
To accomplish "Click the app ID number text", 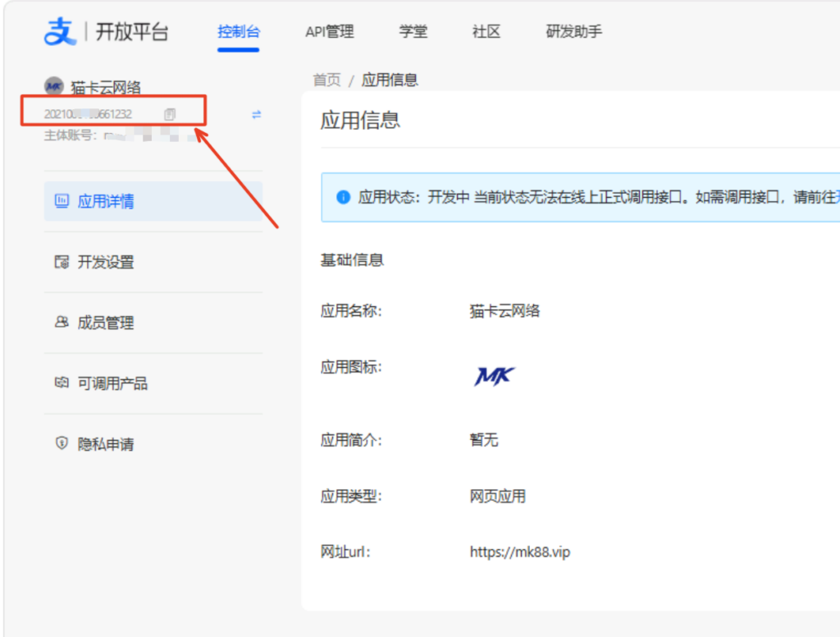I will pyautogui.click(x=88, y=114).
